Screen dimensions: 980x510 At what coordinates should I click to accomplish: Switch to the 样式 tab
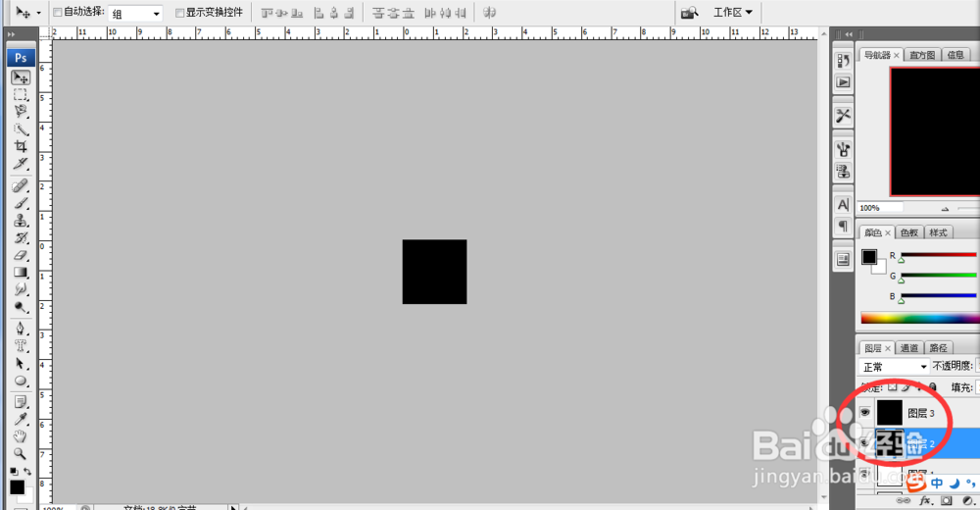[938, 232]
